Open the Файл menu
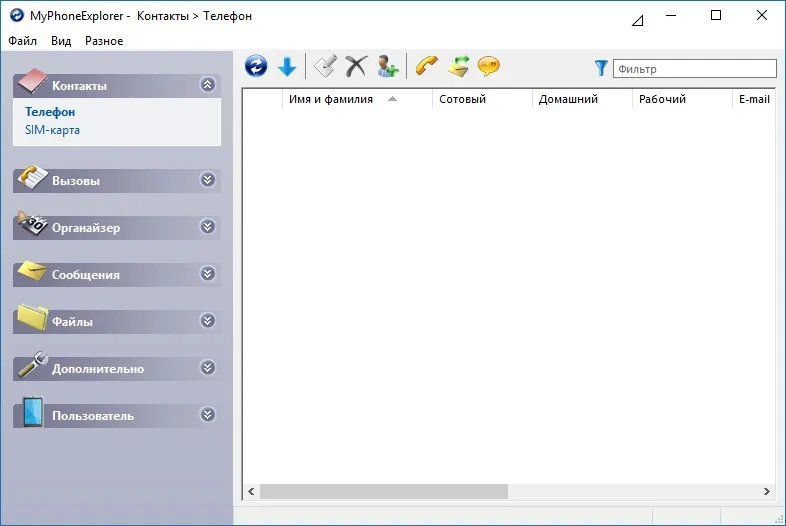The image size is (786, 526). 23,41
